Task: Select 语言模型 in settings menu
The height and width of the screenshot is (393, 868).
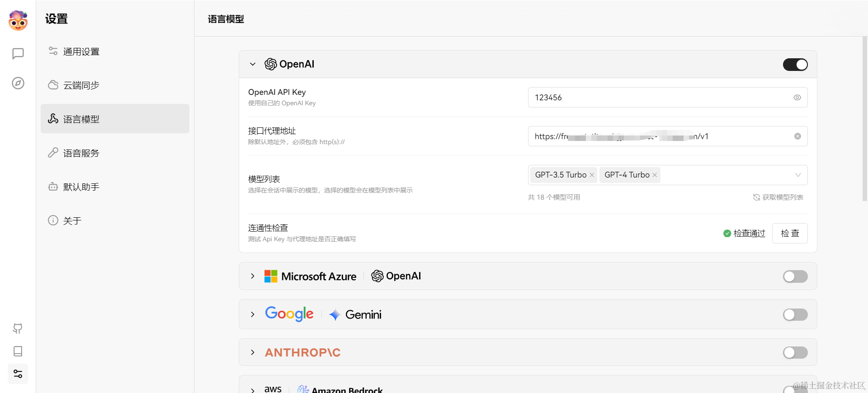Action: point(115,119)
